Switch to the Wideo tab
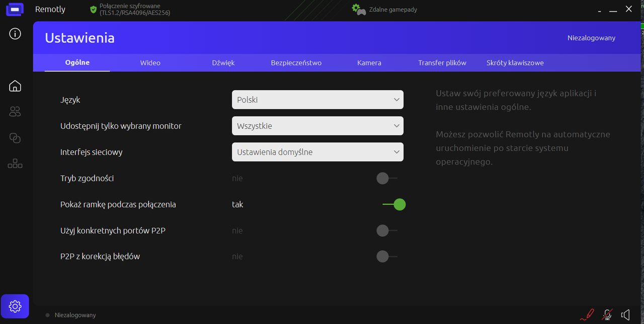Viewport: 644px width, 324px height. 150,63
